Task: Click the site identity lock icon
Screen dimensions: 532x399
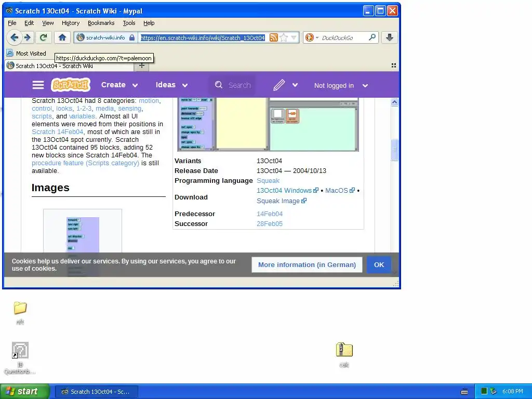Action: pyautogui.click(x=131, y=37)
